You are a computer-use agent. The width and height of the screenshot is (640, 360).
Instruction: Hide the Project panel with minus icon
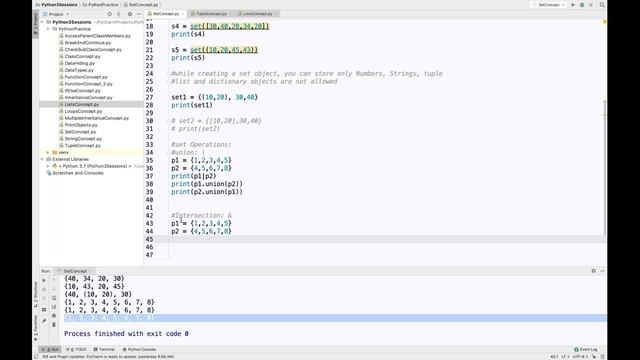[139, 14]
